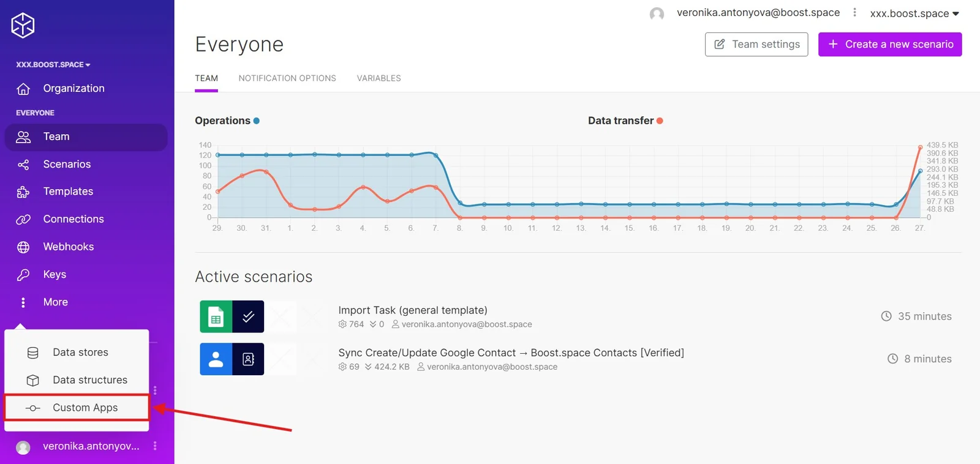The width and height of the screenshot is (980, 464).
Task: Open the vertical dots menu in header
Action: coord(854,12)
